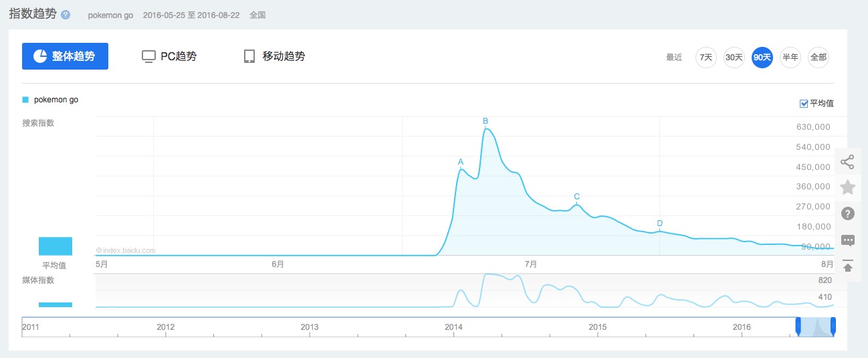Select the 30天 time range
This screenshot has height=358, width=868.
pyautogui.click(x=734, y=58)
